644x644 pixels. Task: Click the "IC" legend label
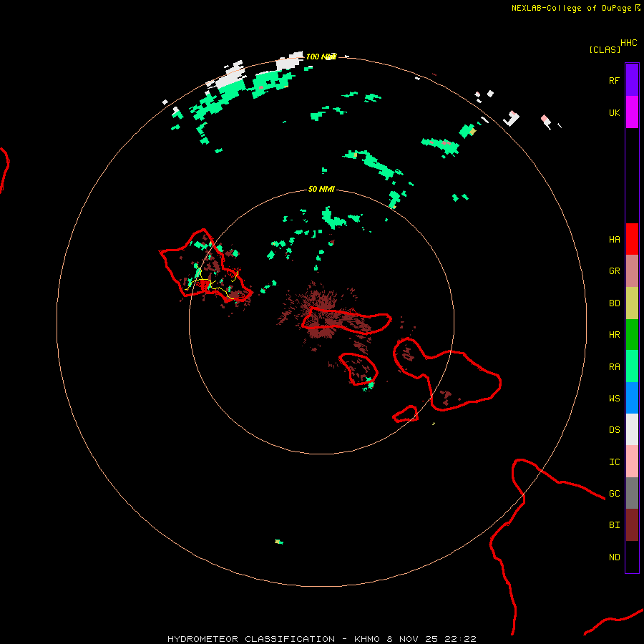(x=614, y=462)
